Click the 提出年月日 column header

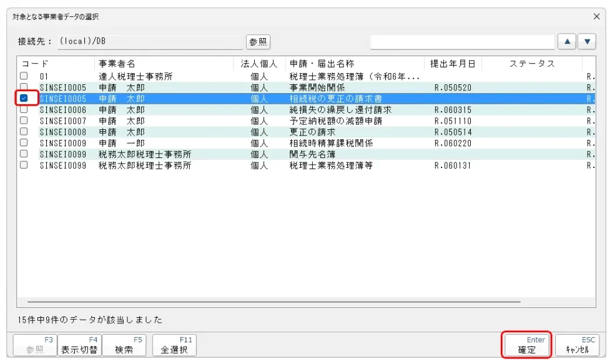pyautogui.click(x=453, y=64)
